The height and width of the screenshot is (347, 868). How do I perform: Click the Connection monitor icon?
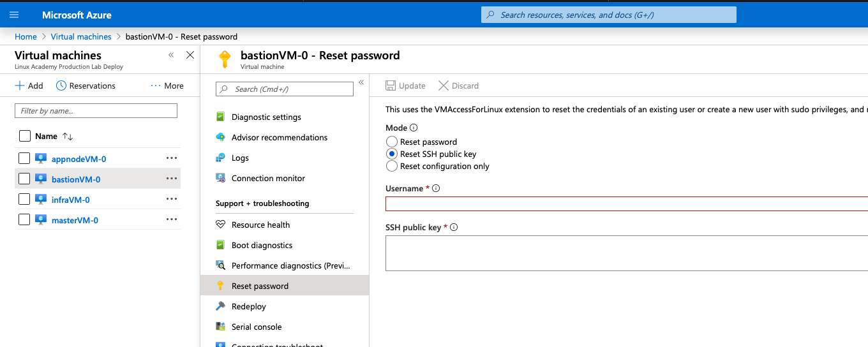221,178
